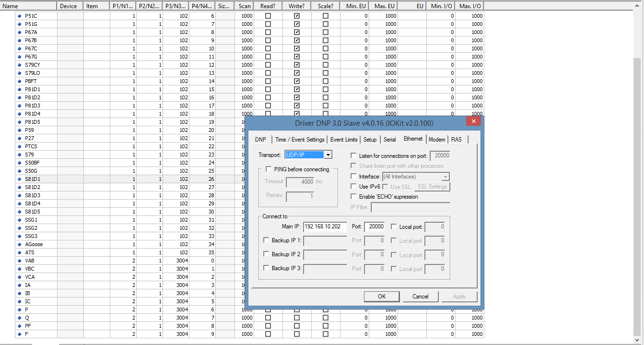Enable the Backup IP 1 checkbox
The width and height of the screenshot is (644, 345).
click(267, 240)
